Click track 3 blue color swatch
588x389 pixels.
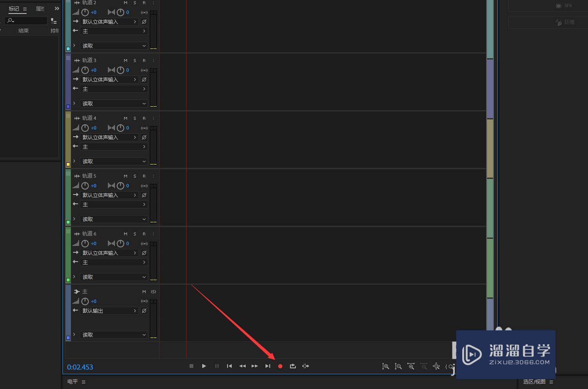(68, 106)
